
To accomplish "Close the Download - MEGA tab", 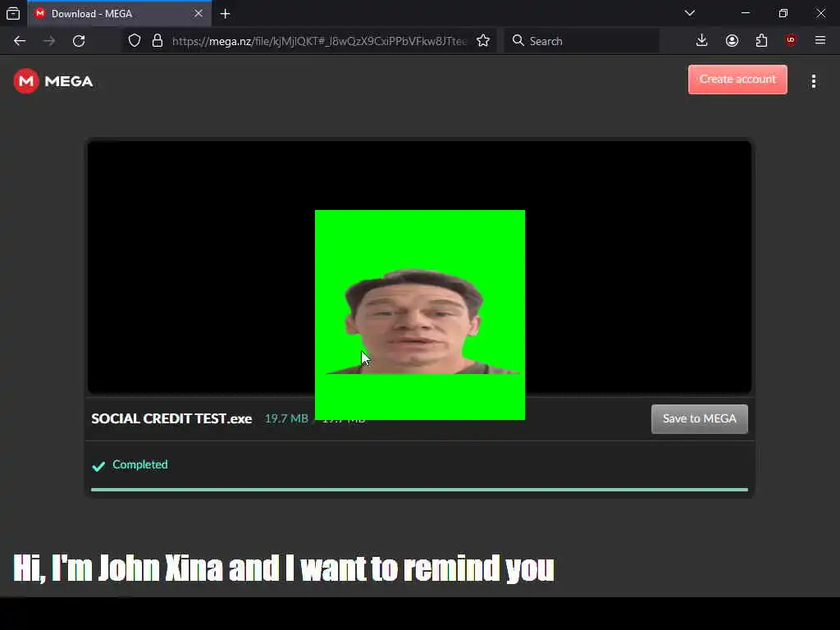I will 199,13.
